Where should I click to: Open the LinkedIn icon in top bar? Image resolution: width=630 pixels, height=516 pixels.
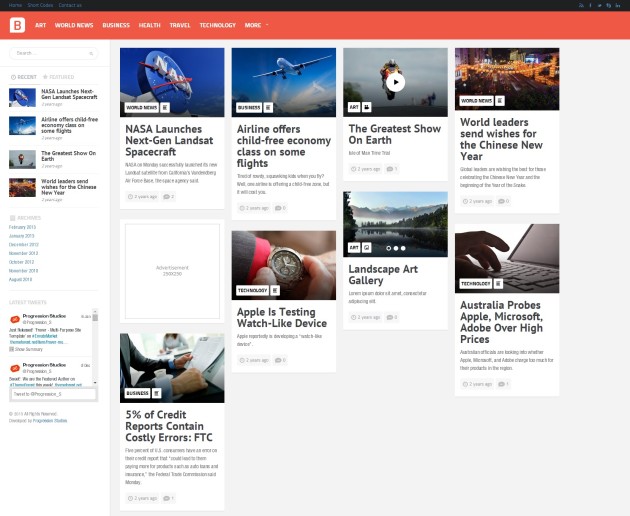click(x=618, y=5)
